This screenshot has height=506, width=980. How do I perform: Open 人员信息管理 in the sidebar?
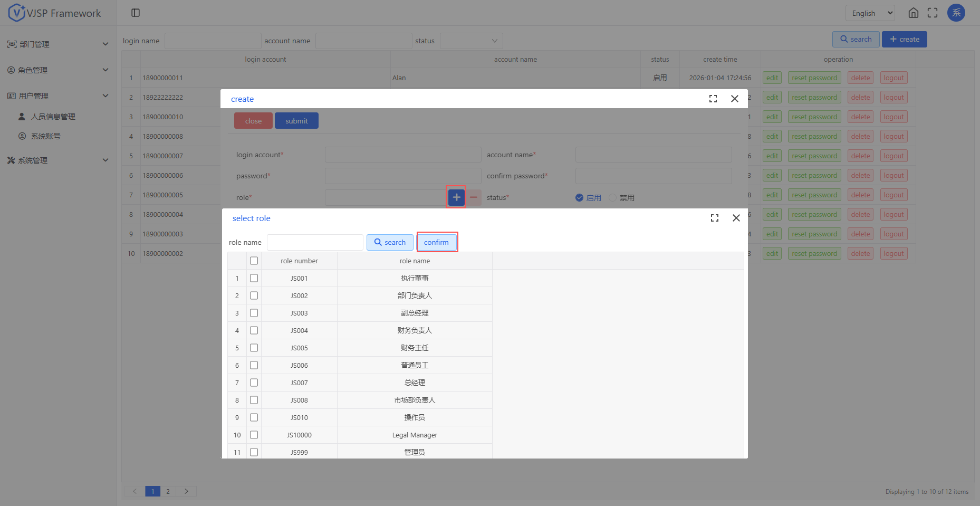click(53, 117)
